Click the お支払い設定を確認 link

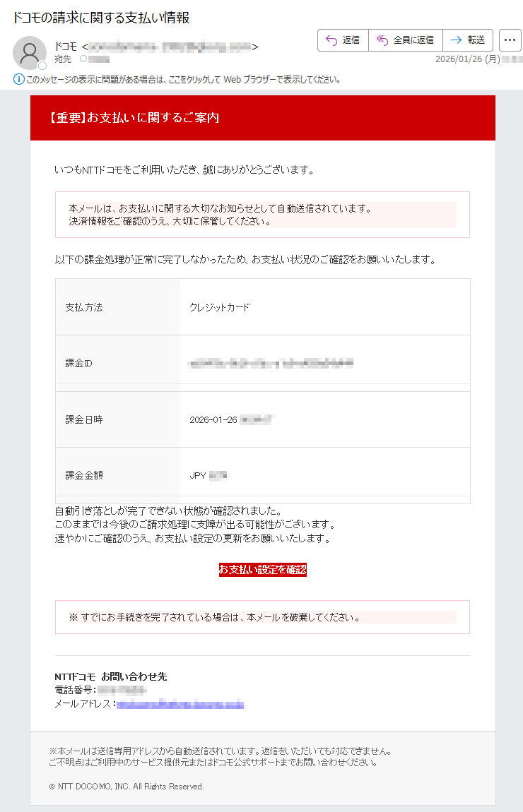click(x=262, y=570)
